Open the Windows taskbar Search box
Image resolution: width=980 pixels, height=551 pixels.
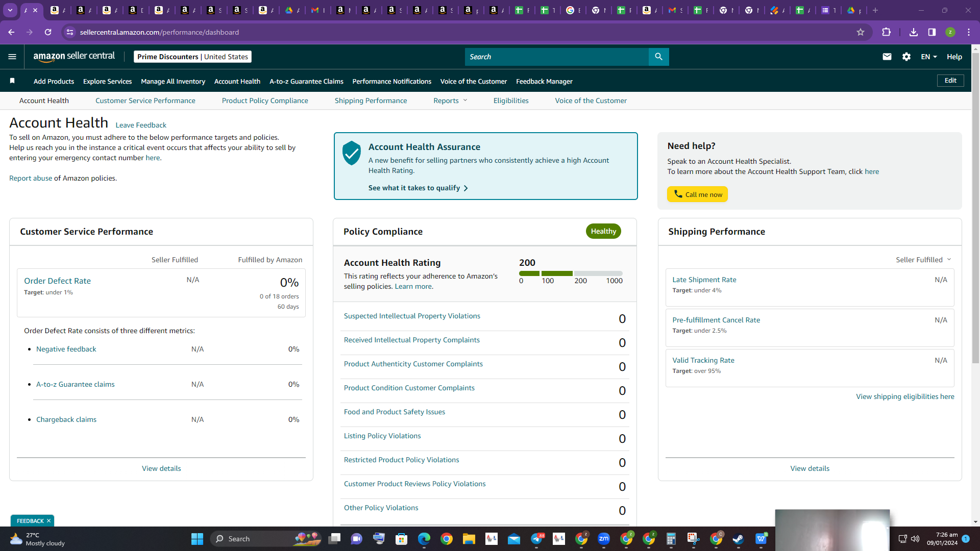(x=266, y=539)
